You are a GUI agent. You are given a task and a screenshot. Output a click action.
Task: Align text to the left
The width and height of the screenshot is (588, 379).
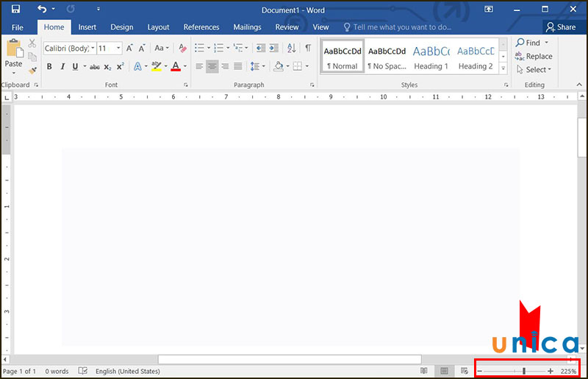click(199, 66)
